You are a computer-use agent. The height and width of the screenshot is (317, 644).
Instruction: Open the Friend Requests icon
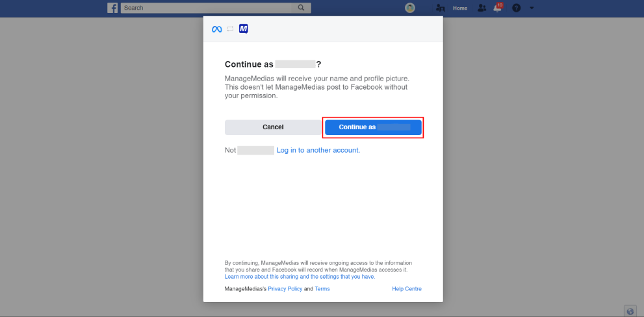tap(482, 8)
